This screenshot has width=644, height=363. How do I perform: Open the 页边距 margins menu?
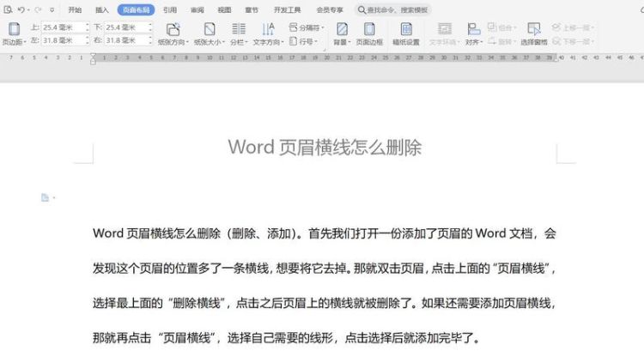(x=14, y=33)
